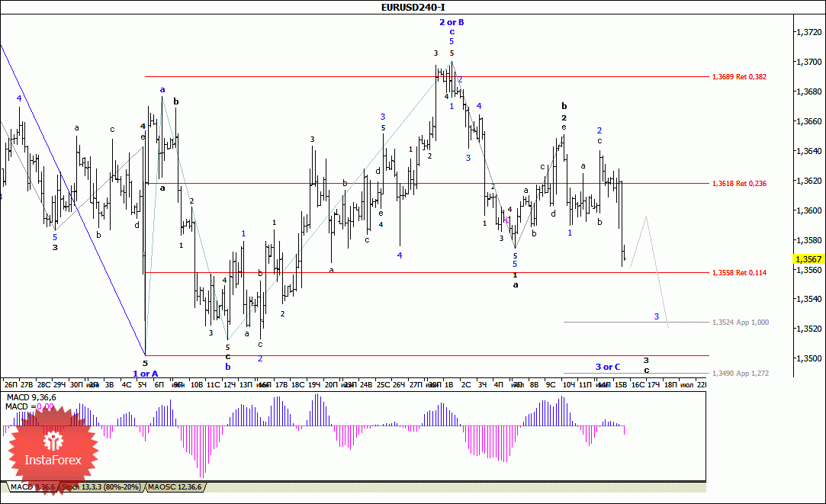The width and height of the screenshot is (826, 504).
Task: Click the 1,3660 price axis label
Action: tap(808, 121)
